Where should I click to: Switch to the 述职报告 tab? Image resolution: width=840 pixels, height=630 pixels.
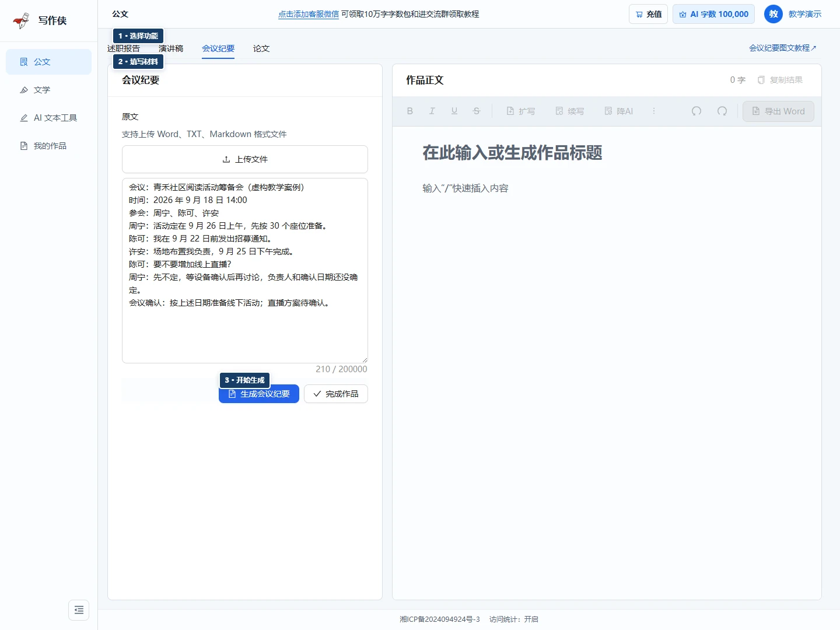(124, 48)
